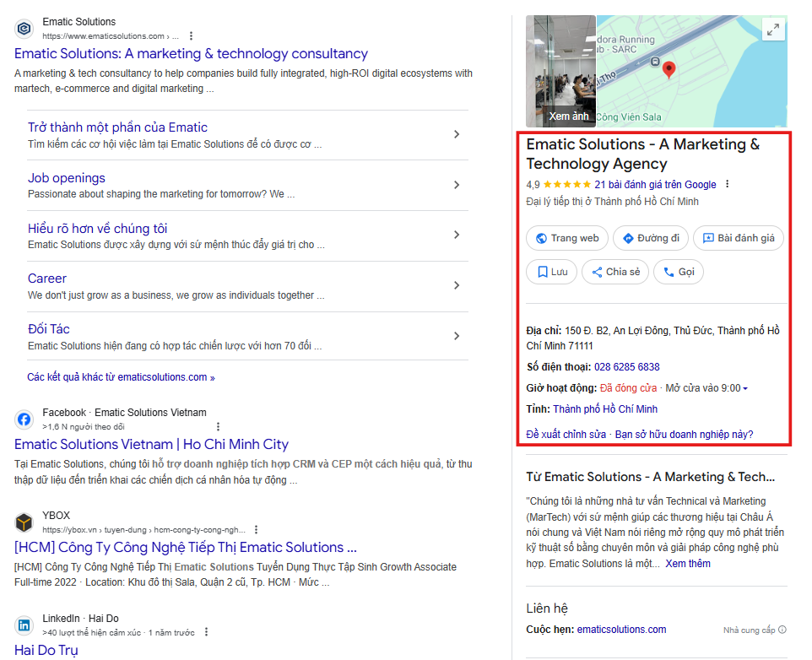Image resolution: width=812 pixels, height=660 pixels.
Task: Click the Ematic Solutions site favicon
Action: tap(24, 29)
